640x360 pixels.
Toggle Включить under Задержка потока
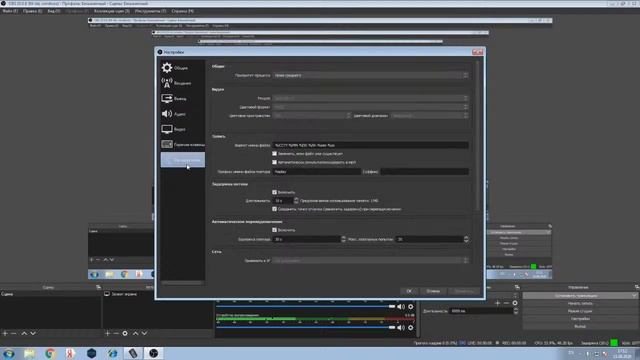[274, 192]
